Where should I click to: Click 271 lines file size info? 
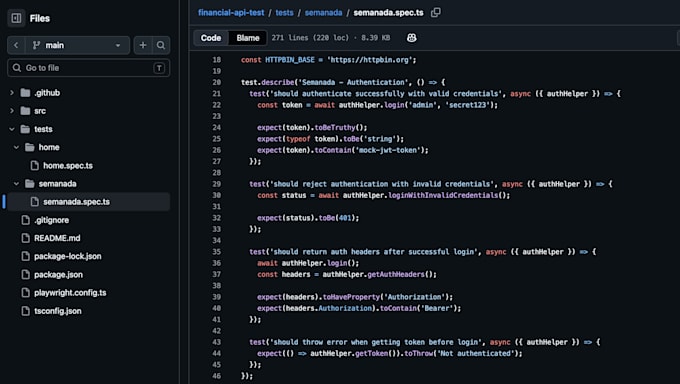331,38
